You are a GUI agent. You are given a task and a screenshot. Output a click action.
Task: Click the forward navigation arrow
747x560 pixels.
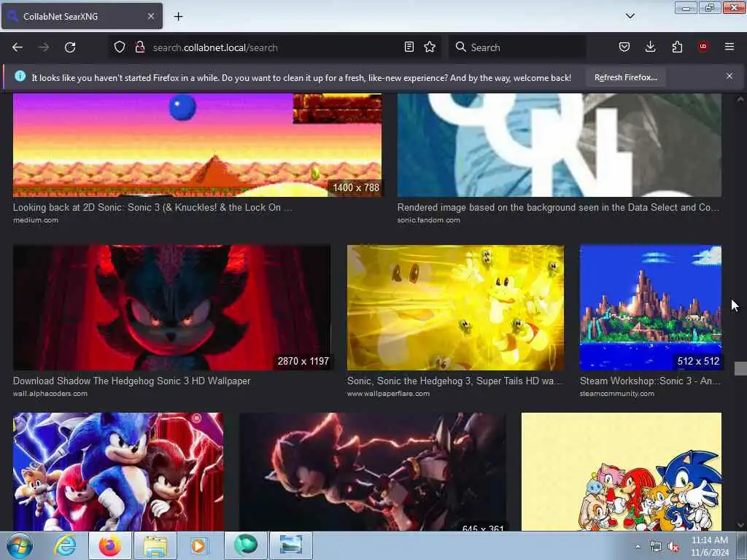click(44, 47)
